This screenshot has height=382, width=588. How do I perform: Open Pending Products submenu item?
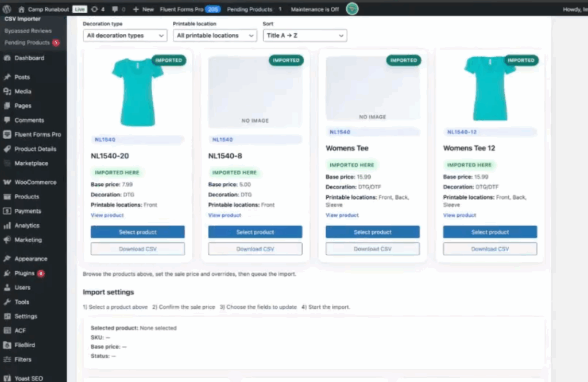coord(27,43)
